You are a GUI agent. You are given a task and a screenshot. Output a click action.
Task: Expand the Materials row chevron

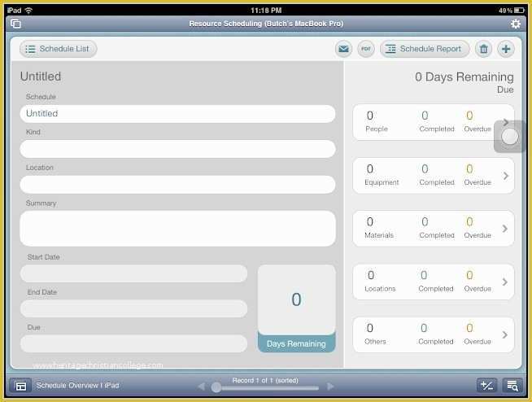(x=505, y=229)
